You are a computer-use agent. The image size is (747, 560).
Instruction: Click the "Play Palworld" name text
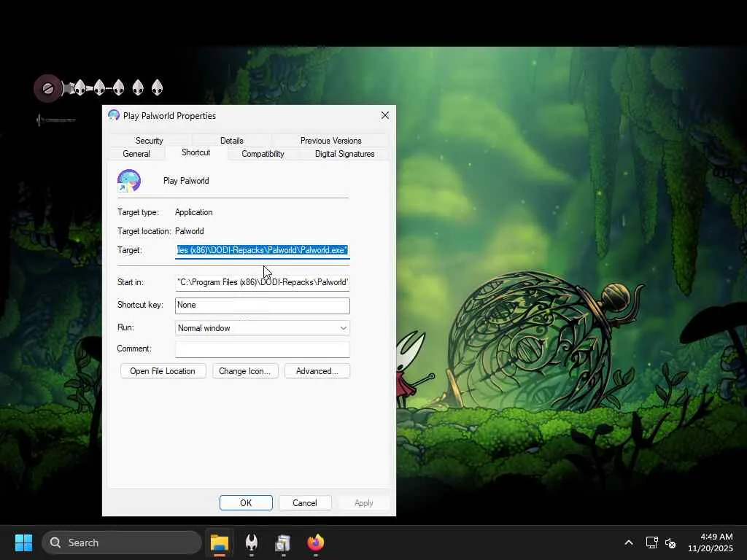click(x=186, y=181)
